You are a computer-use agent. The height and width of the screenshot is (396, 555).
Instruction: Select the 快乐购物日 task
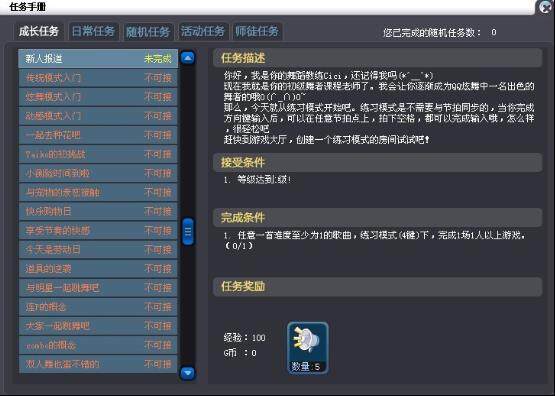(x=98, y=211)
